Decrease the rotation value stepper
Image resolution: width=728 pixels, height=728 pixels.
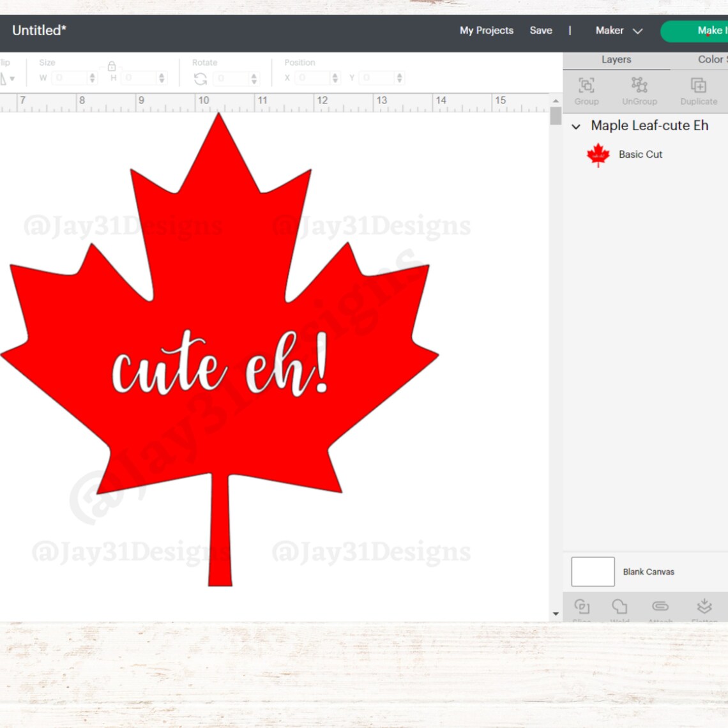(255, 80)
